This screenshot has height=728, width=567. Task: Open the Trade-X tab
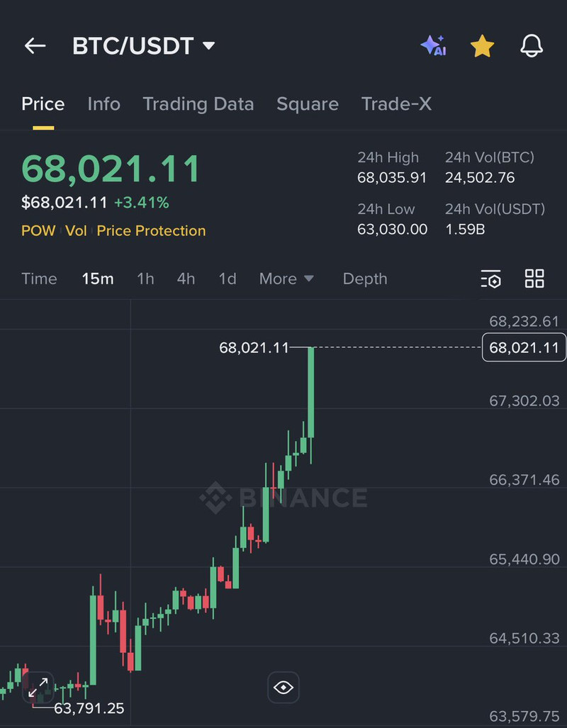396,104
